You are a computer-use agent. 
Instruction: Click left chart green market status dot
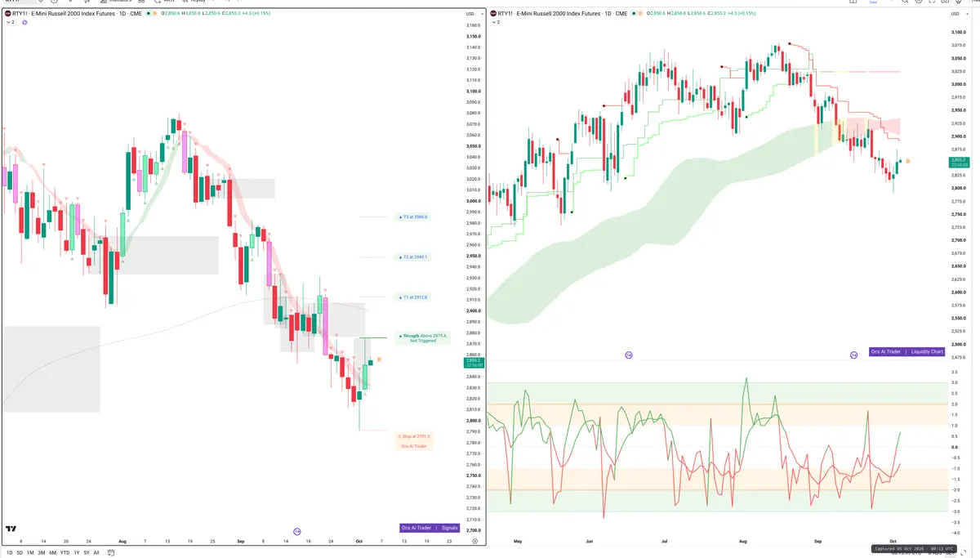[x=149, y=13]
